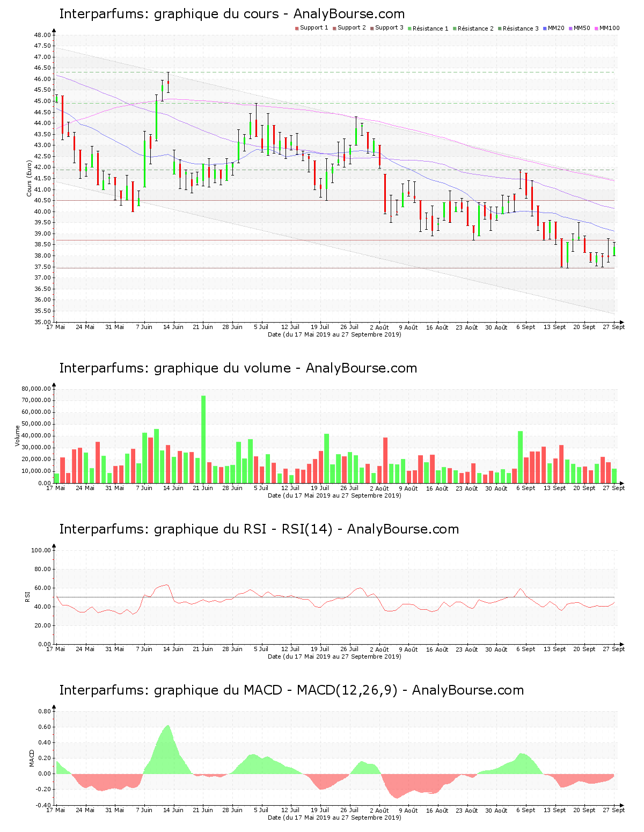Click the date range caption under the MACD chart
This screenshot has width=644, height=832.
(x=334, y=818)
